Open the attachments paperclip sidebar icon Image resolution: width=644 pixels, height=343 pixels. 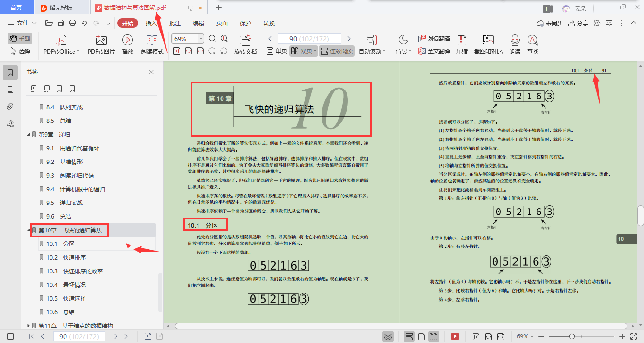pyautogui.click(x=10, y=106)
